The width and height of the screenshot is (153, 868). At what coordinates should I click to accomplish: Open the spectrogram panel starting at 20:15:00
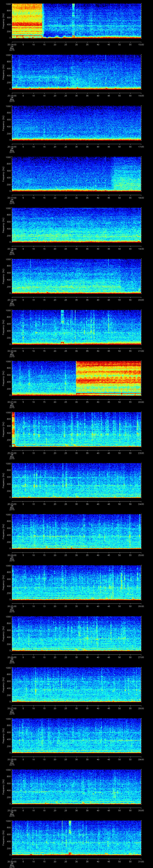[76, 72]
